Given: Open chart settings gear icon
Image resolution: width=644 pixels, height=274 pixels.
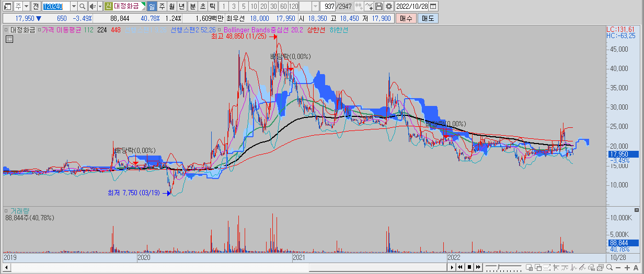Looking at the screenshot, I should tap(388, 6).
